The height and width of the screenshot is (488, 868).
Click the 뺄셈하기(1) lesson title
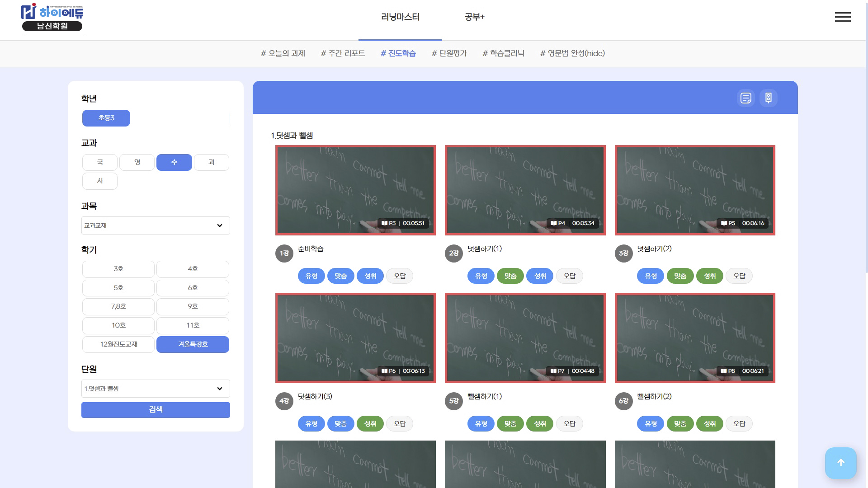point(485,396)
